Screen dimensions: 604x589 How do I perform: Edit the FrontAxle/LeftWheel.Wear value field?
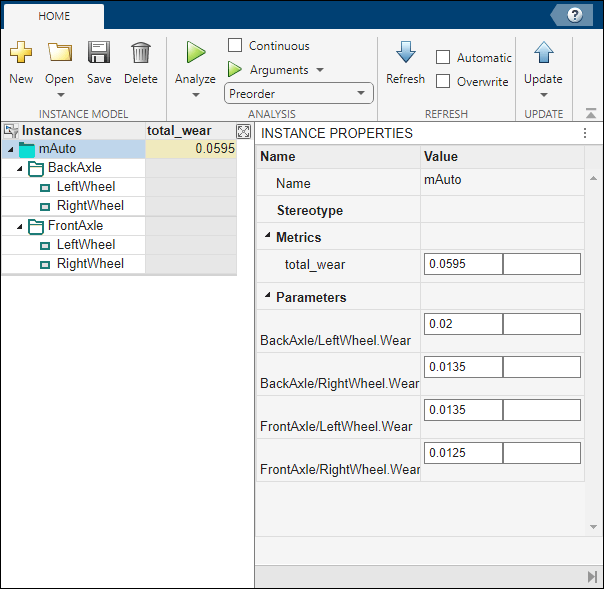point(463,410)
